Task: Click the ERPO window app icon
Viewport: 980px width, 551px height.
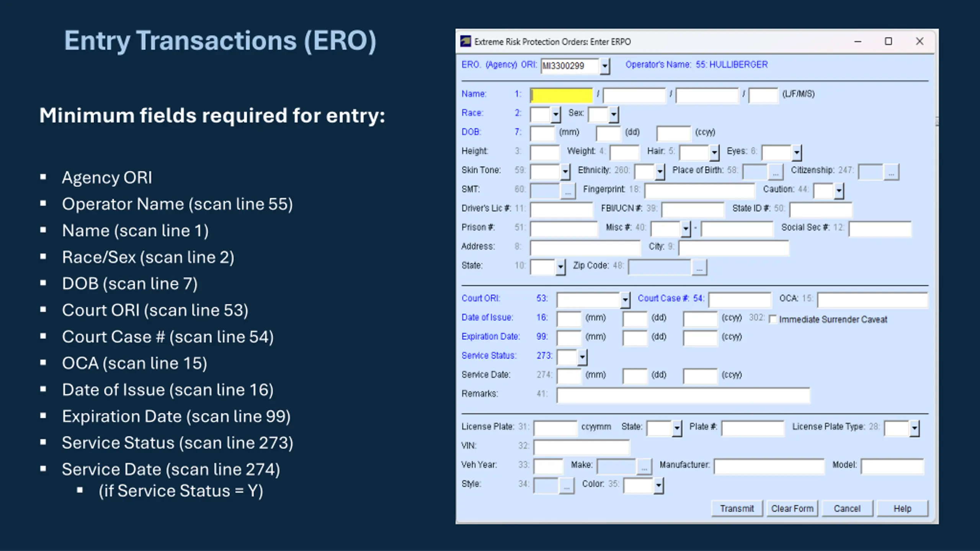Action: [465, 41]
